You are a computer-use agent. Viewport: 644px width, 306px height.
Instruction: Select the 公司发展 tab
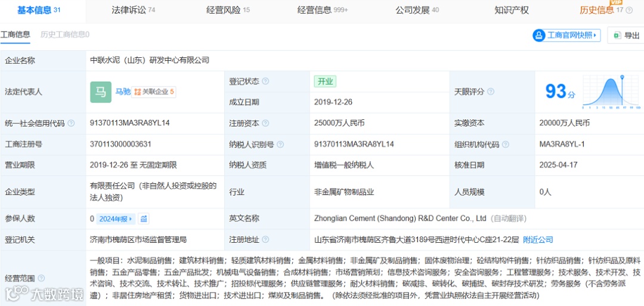(x=417, y=10)
